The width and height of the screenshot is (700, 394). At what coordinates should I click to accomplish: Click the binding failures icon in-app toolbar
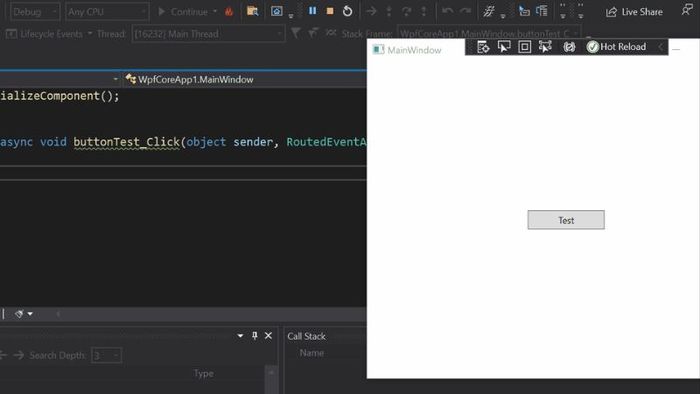tap(569, 47)
